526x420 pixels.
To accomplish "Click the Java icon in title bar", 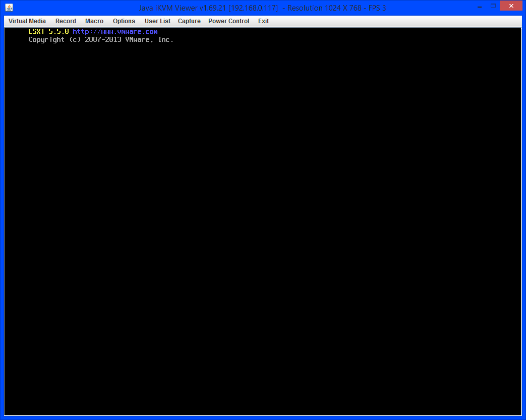I will 9,8.
